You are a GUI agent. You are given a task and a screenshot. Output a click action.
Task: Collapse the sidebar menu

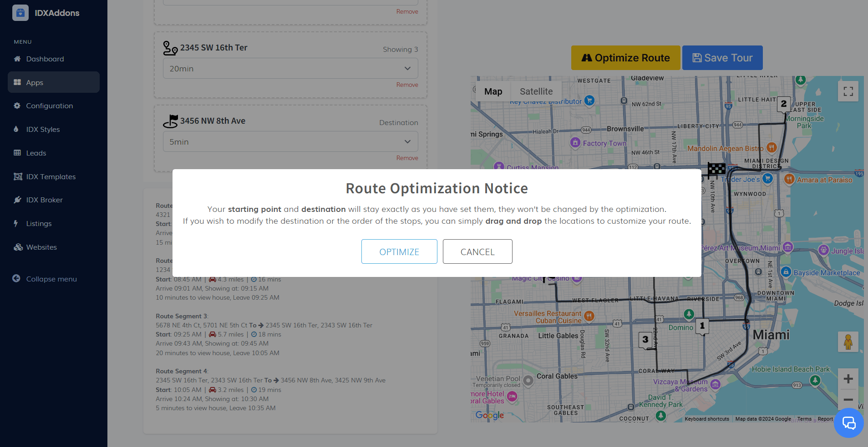point(51,279)
